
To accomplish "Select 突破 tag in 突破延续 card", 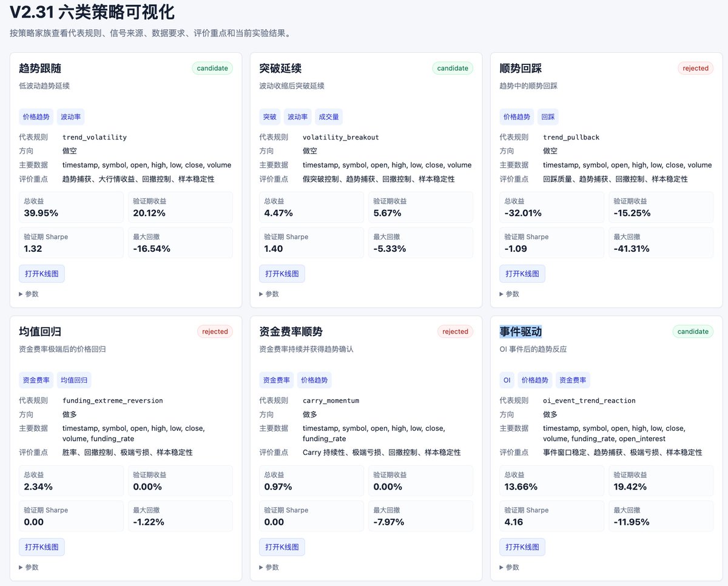I will click(x=269, y=117).
